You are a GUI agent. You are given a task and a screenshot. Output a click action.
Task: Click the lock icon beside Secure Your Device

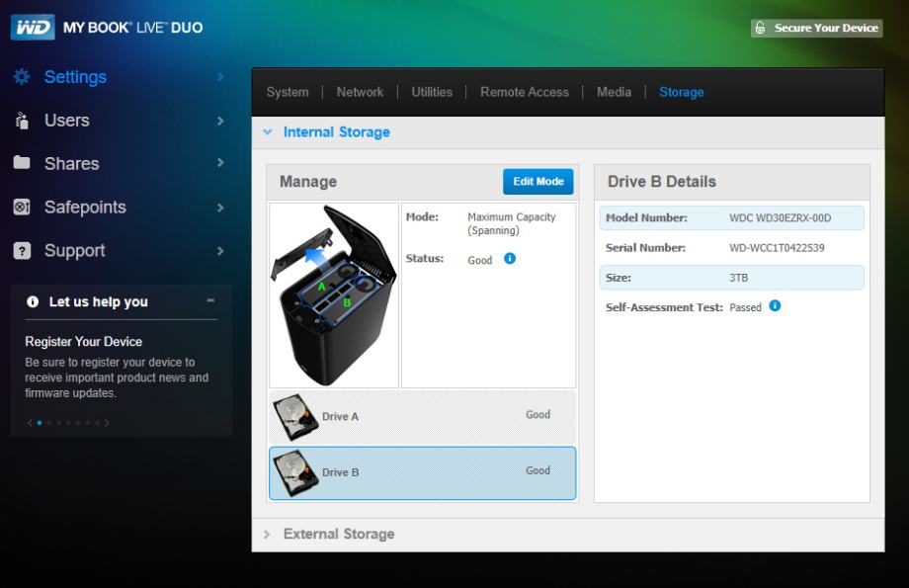pos(760,28)
